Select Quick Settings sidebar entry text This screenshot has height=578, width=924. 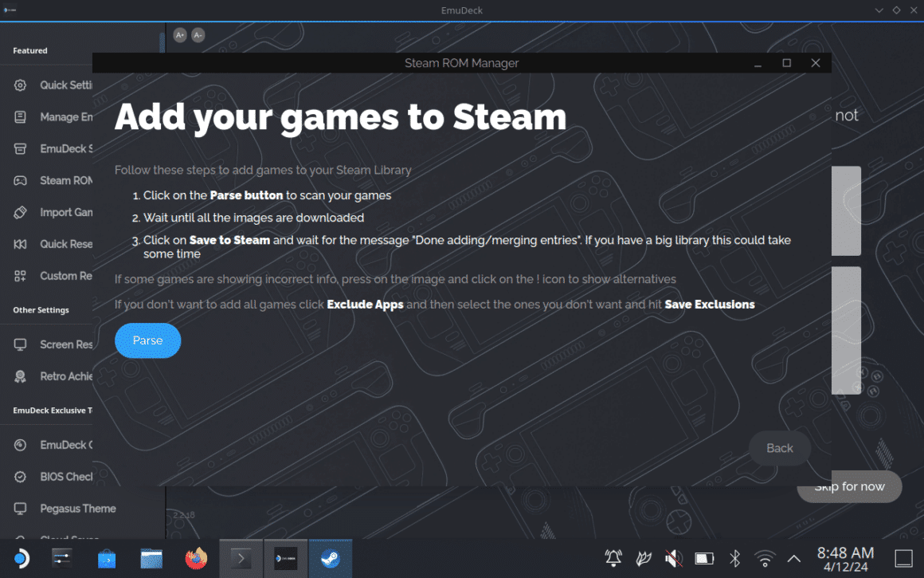point(66,85)
